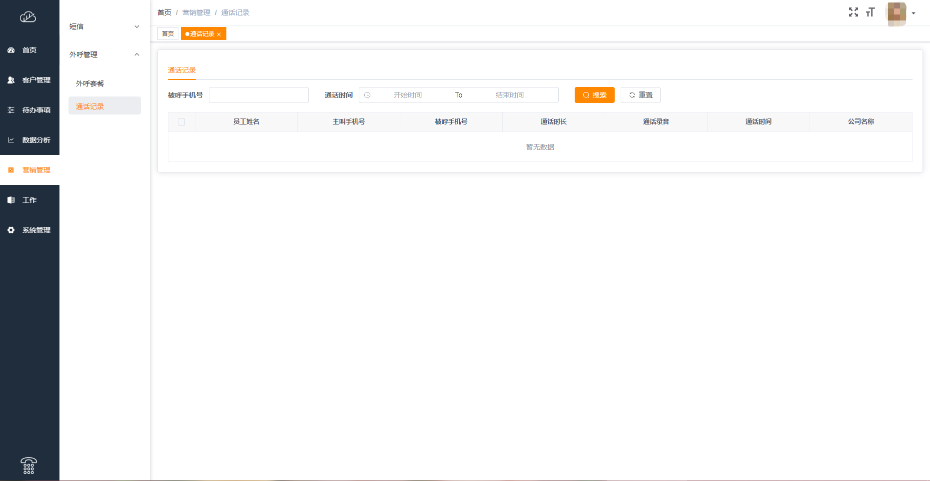Viewport: 930px width, 481px height.
Task: Click the 被呼手机号 input field
Action: tap(259, 95)
